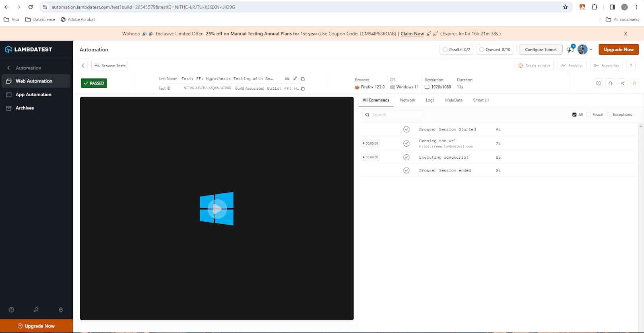The height and width of the screenshot is (333, 644).
Task: Open the Logs tab
Action: (x=430, y=100)
